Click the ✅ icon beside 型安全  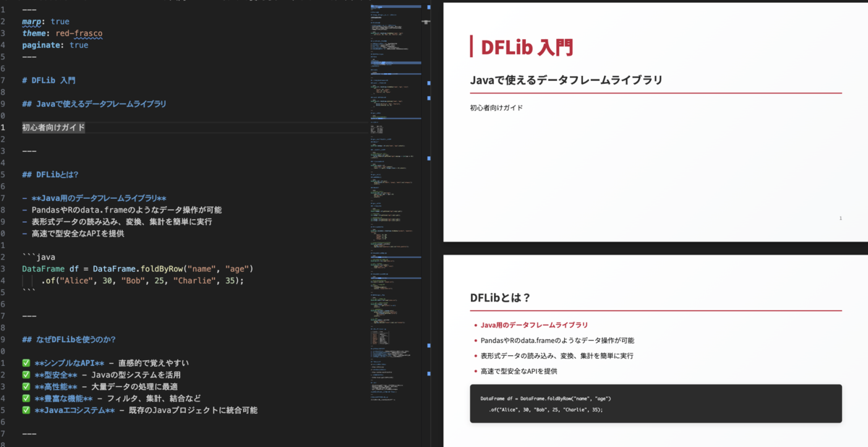pos(27,375)
